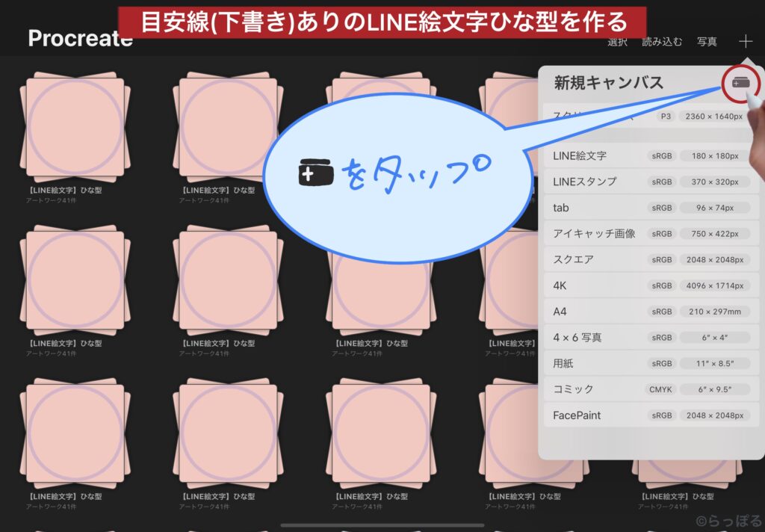Tap the 11″ × 8.5″ size label
This screenshot has width=765, height=532.
click(715, 363)
